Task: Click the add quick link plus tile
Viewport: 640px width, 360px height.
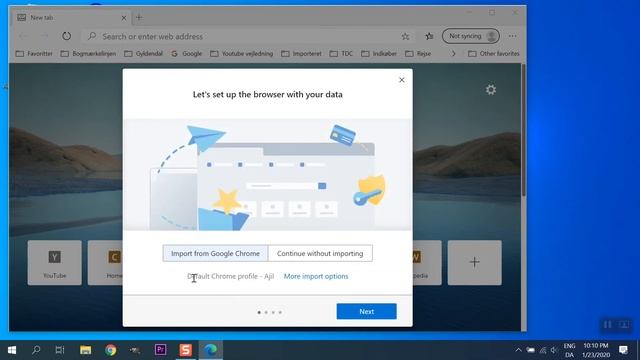Action: click(474, 262)
